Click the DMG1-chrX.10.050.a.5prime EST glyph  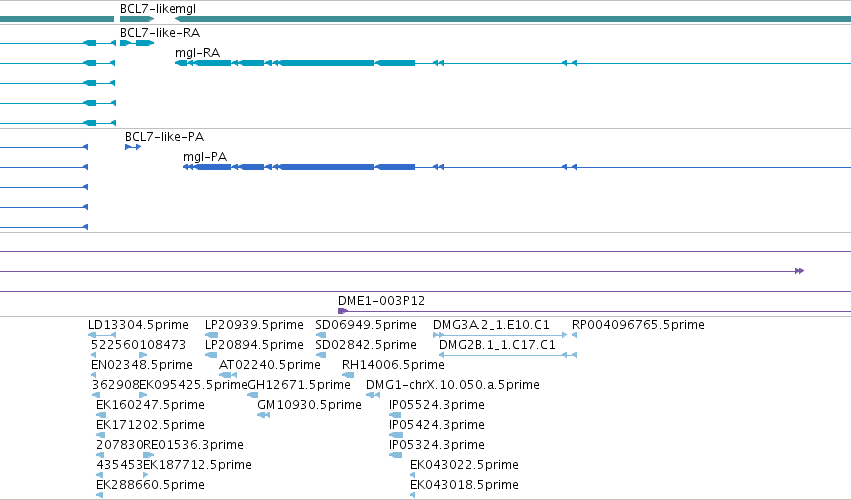pos(373,395)
